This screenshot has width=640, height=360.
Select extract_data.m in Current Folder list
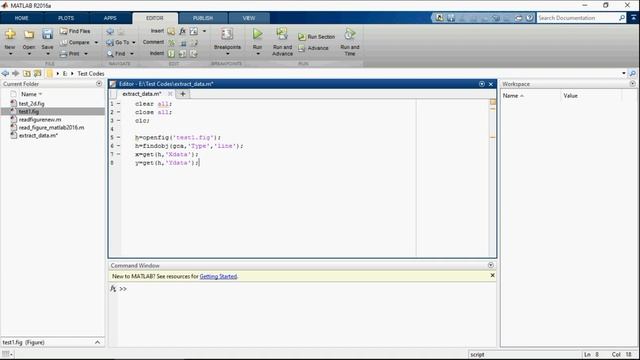tap(38, 136)
